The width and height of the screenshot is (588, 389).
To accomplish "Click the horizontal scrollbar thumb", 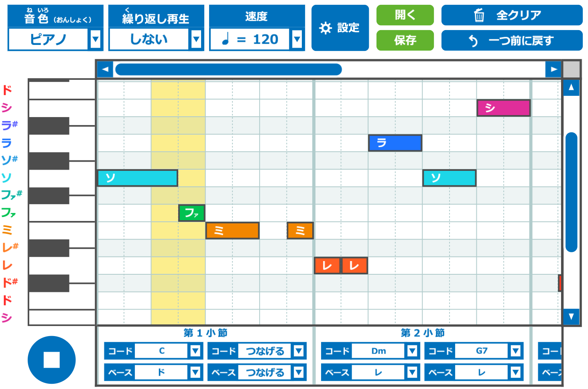I will (228, 69).
